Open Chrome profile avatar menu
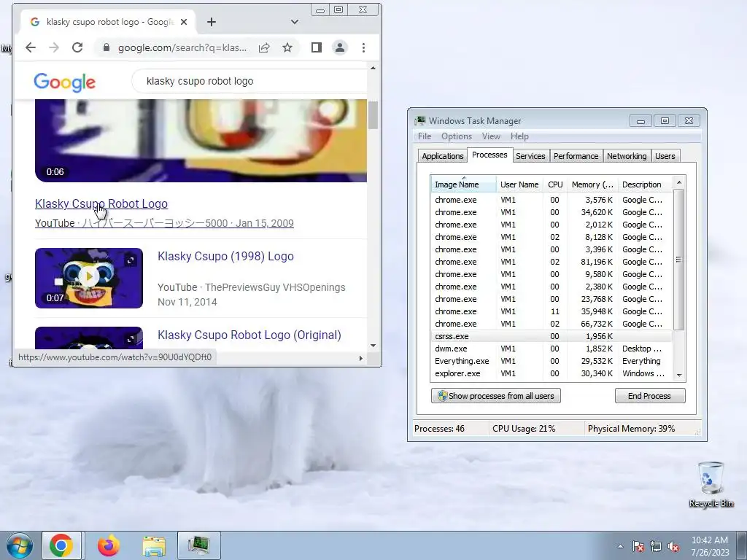The height and width of the screenshot is (560, 747). coord(340,47)
